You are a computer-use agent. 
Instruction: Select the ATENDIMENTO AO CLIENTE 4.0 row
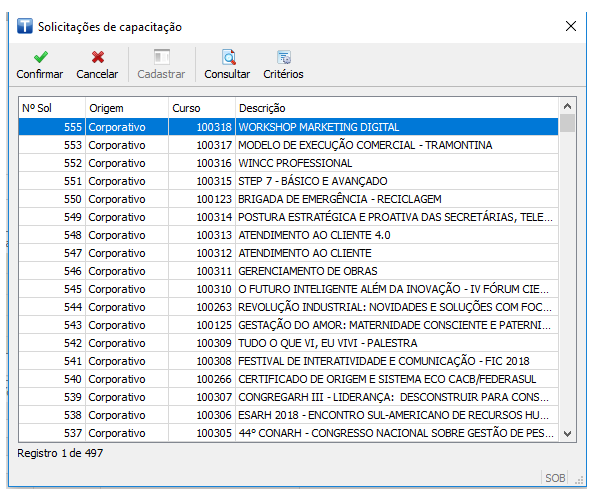288,235
